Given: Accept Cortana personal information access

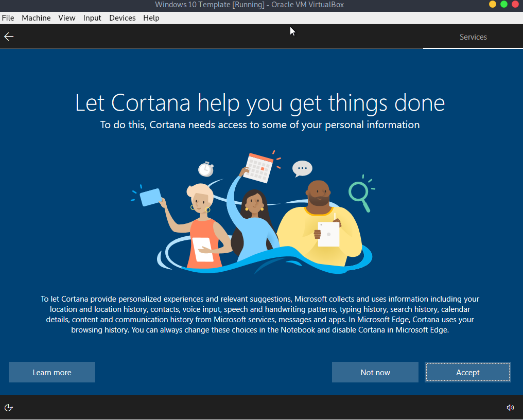Looking at the screenshot, I should pyautogui.click(x=467, y=372).
